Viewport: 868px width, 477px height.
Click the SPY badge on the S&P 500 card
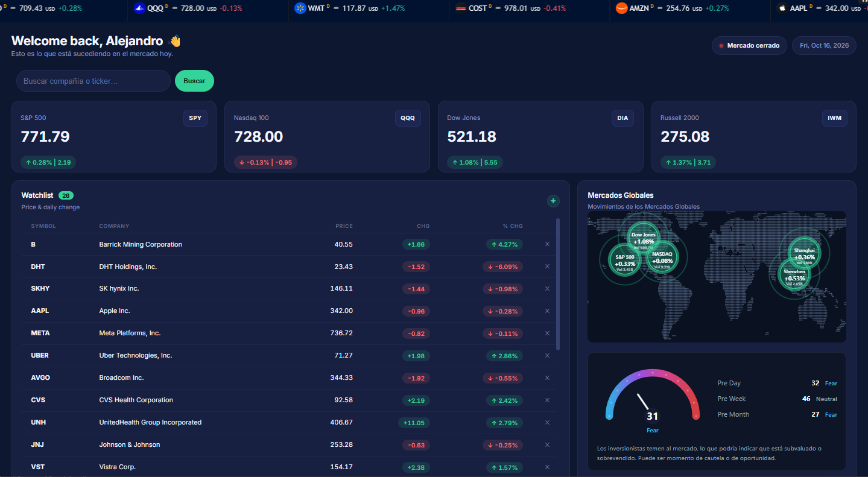pyautogui.click(x=195, y=118)
